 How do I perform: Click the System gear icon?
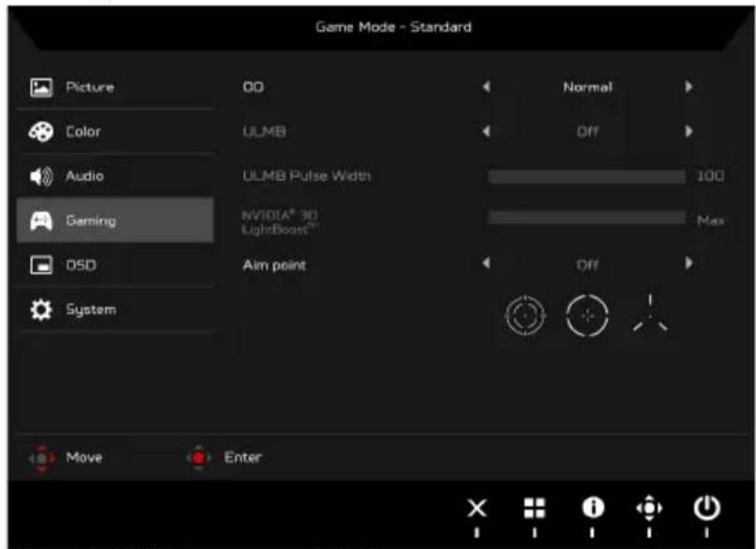[41, 310]
